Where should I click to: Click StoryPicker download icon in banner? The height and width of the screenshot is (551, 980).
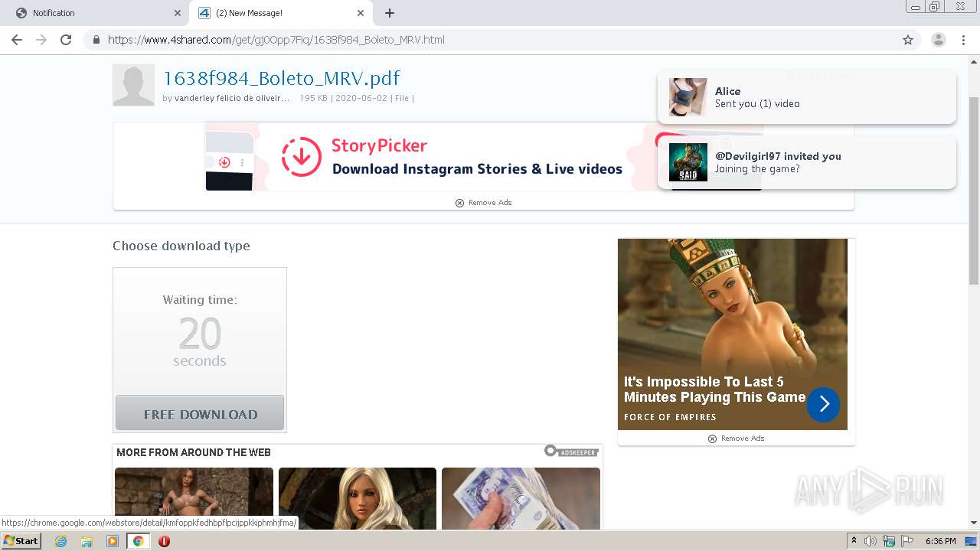pyautogui.click(x=301, y=157)
